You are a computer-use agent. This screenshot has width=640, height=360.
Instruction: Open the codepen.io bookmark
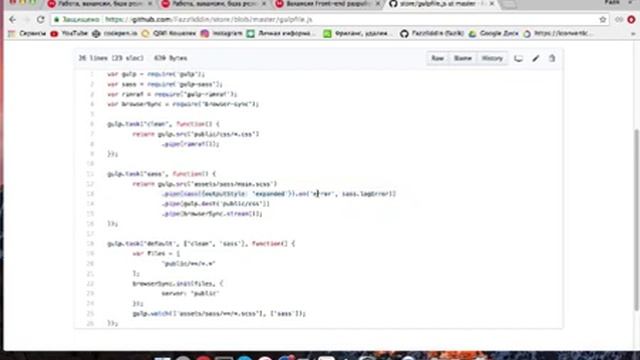coord(115,33)
